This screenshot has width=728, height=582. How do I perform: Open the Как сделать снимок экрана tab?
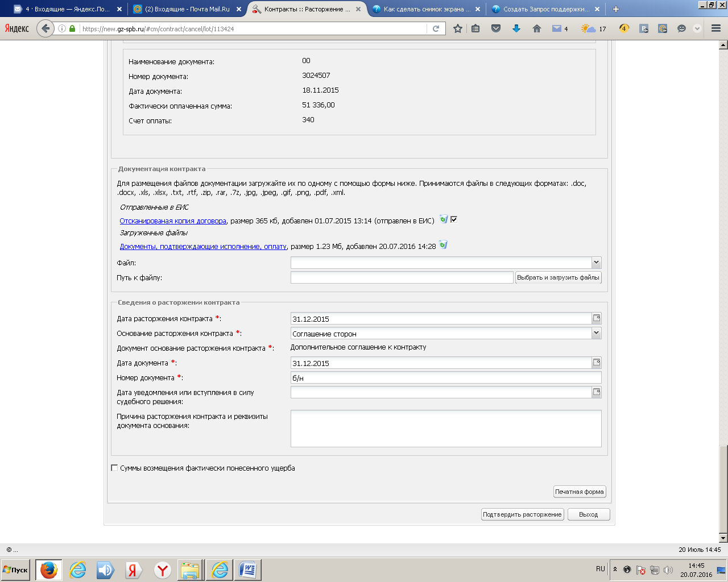coord(427,9)
